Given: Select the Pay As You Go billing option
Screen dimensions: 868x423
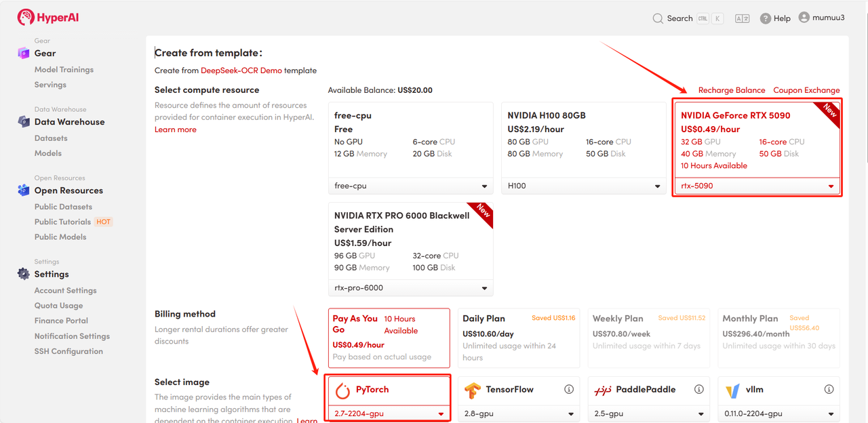Looking at the screenshot, I should [389, 338].
